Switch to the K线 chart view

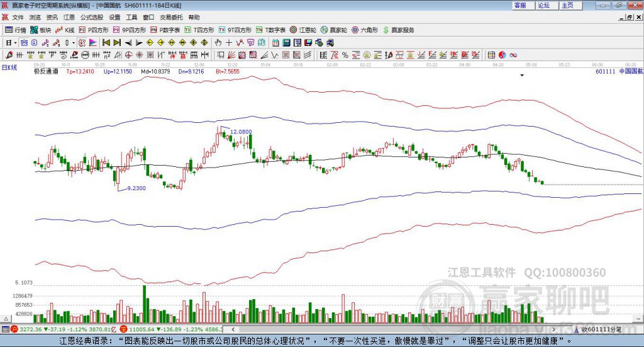tap(65, 30)
